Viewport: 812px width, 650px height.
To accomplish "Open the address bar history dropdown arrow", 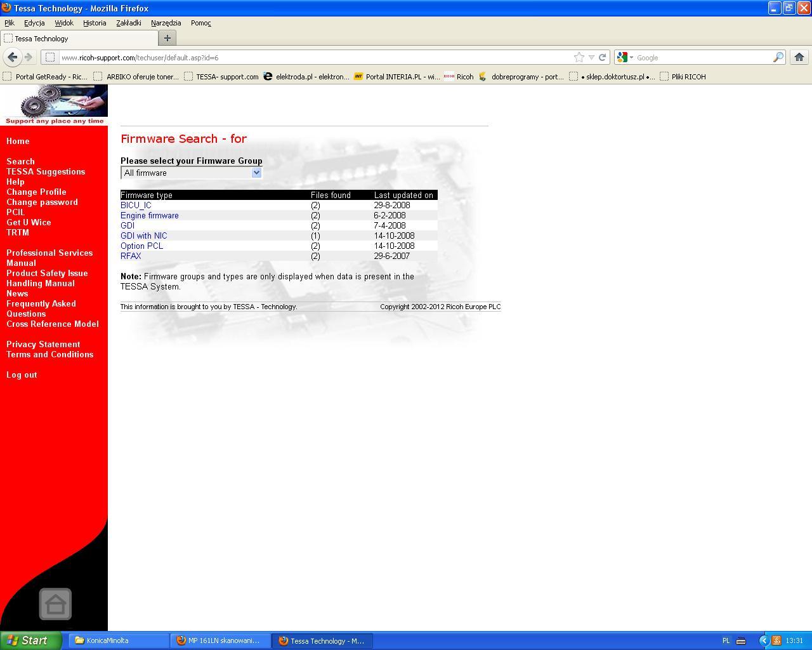I will coord(591,57).
